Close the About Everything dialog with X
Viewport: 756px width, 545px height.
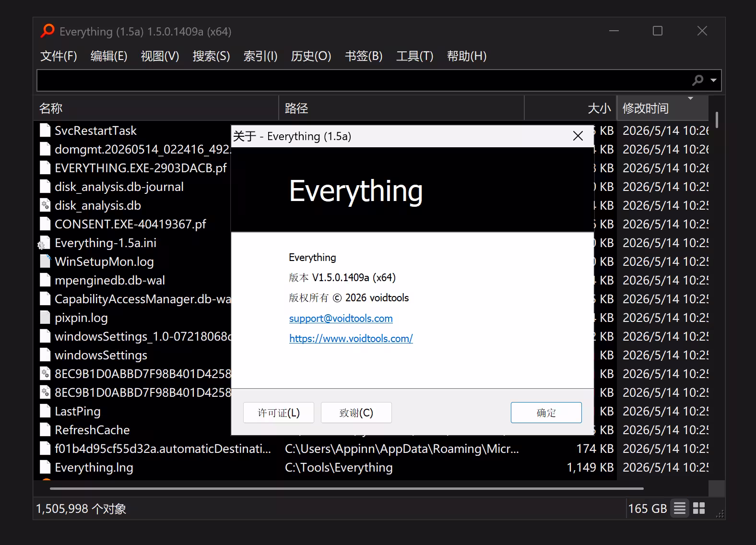tap(578, 136)
